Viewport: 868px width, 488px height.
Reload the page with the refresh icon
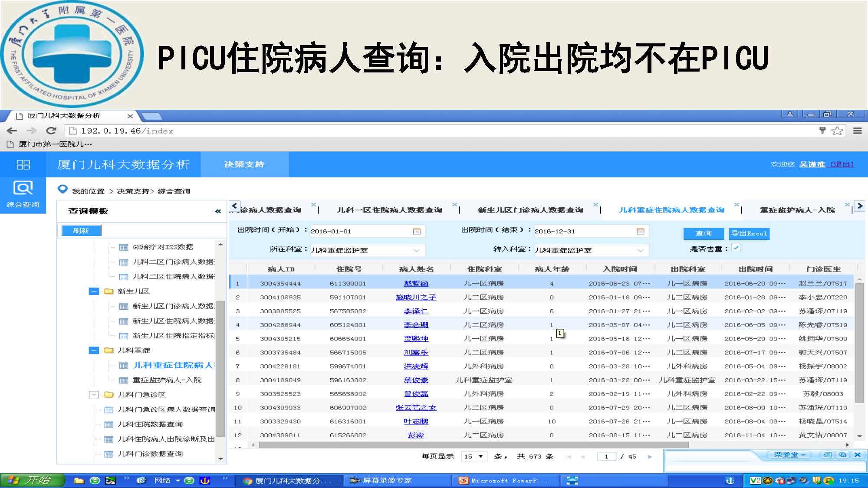(52, 131)
